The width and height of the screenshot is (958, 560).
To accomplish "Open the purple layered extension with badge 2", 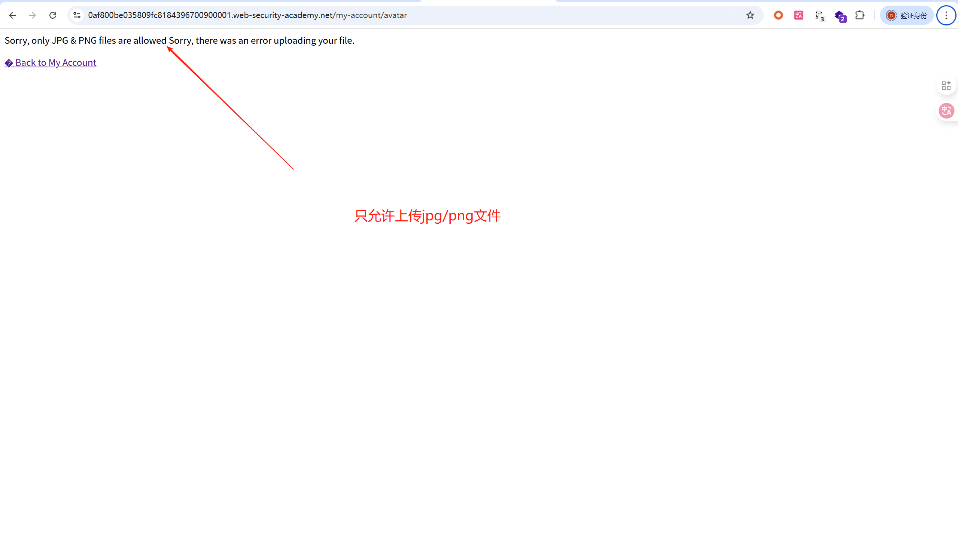I will pyautogui.click(x=839, y=16).
